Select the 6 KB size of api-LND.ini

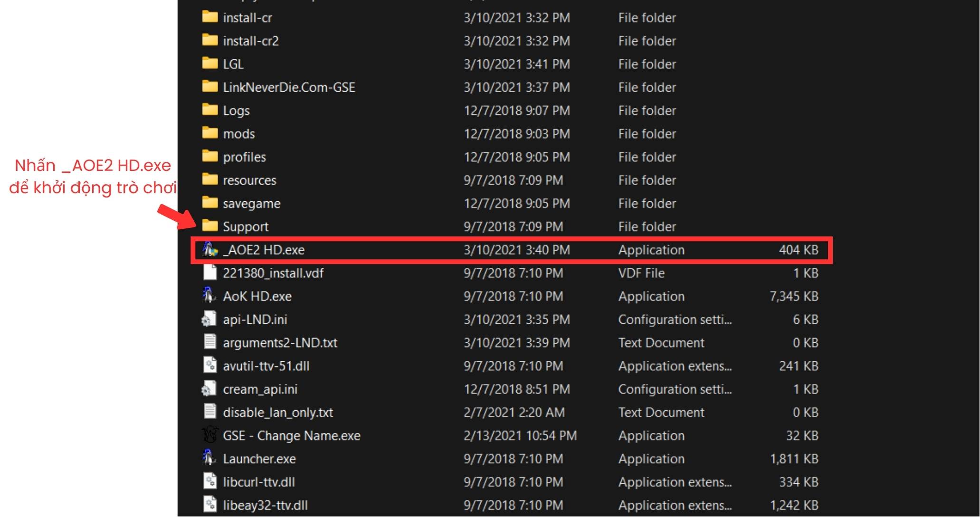(805, 320)
